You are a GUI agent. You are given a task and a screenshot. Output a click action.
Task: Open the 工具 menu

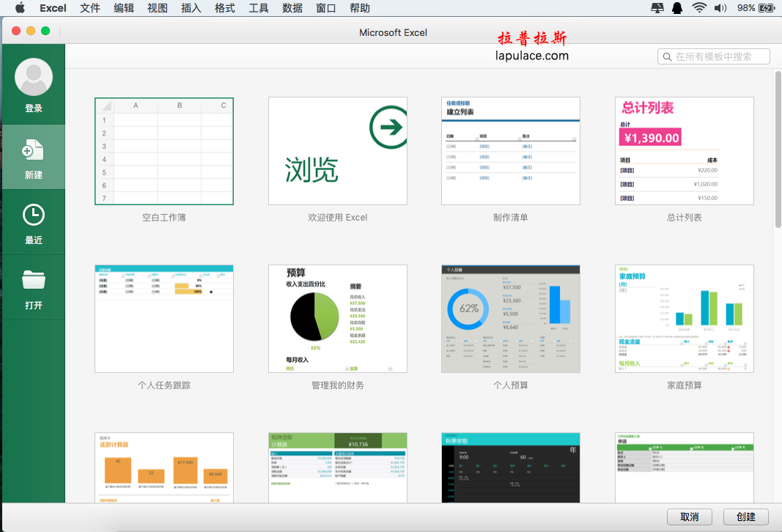[258, 8]
